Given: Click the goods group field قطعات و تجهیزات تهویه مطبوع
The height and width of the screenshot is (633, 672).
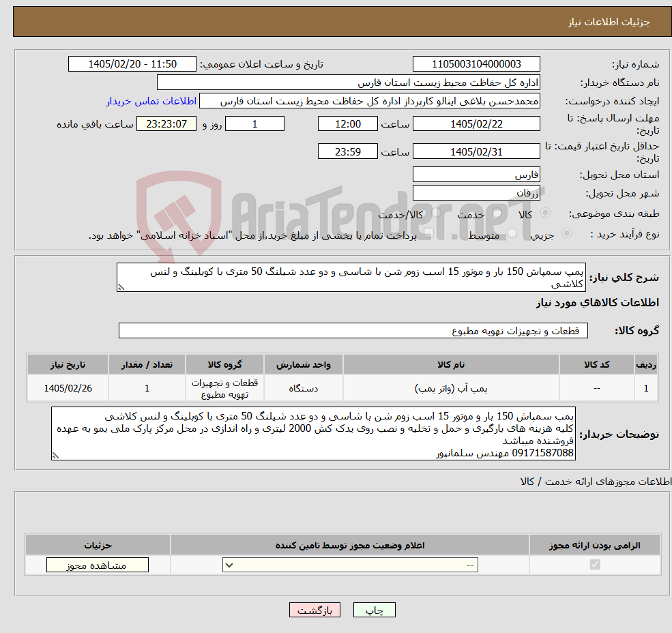Looking at the screenshot, I should pyautogui.click(x=353, y=330).
